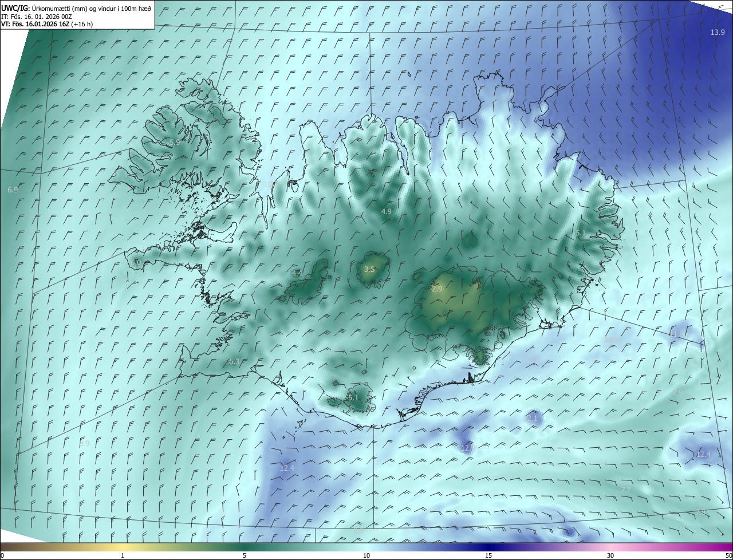
Task: Click the 50 tick on the color scale
Action: tap(728, 556)
